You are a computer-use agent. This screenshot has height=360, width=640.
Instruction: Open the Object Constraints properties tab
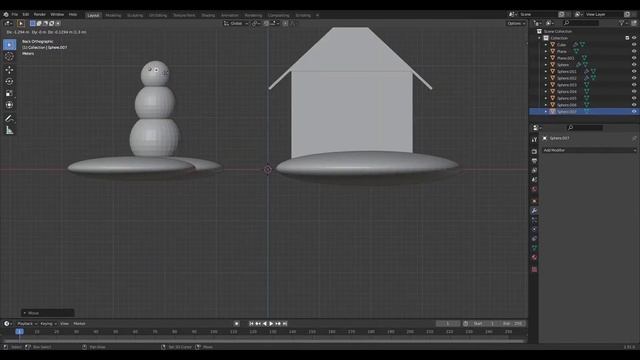pyautogui.click(x=534, y=239)
